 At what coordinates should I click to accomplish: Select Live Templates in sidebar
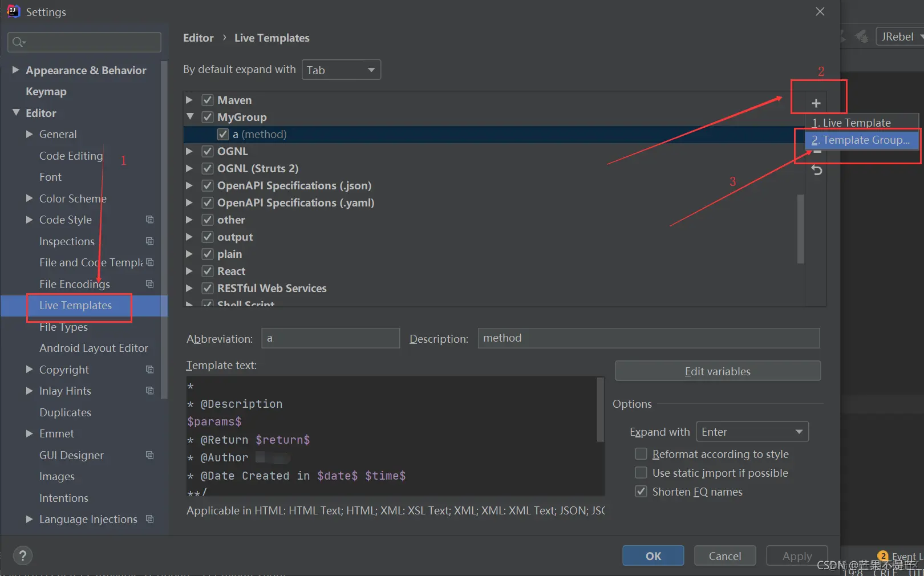click(75, 305)
